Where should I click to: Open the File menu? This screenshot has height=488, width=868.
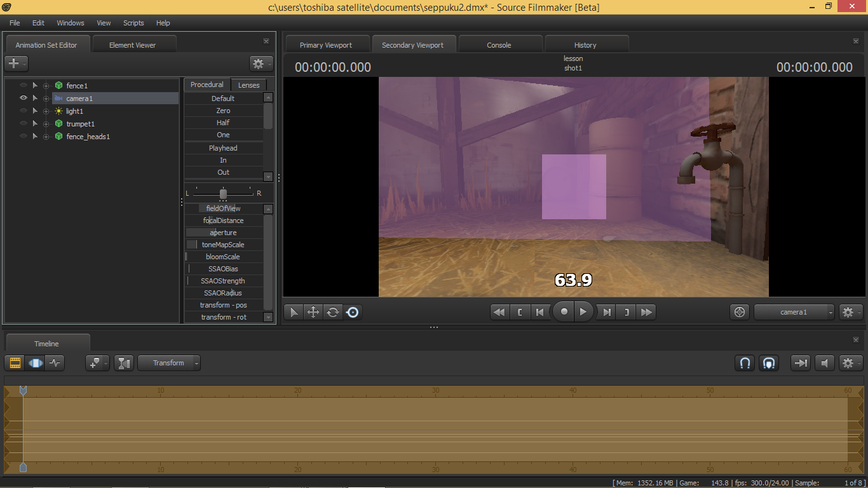(15, 23)
